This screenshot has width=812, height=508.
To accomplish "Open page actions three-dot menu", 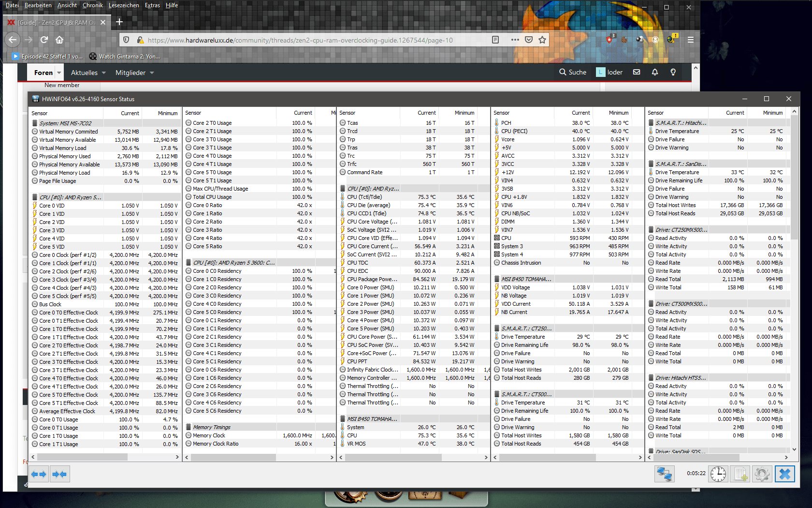I will (515, 40).
